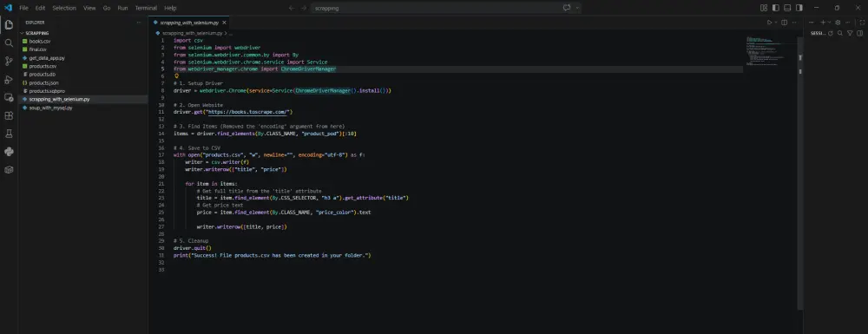
Task: Open products.json in Explorer
Action: [x=43, y=82]
